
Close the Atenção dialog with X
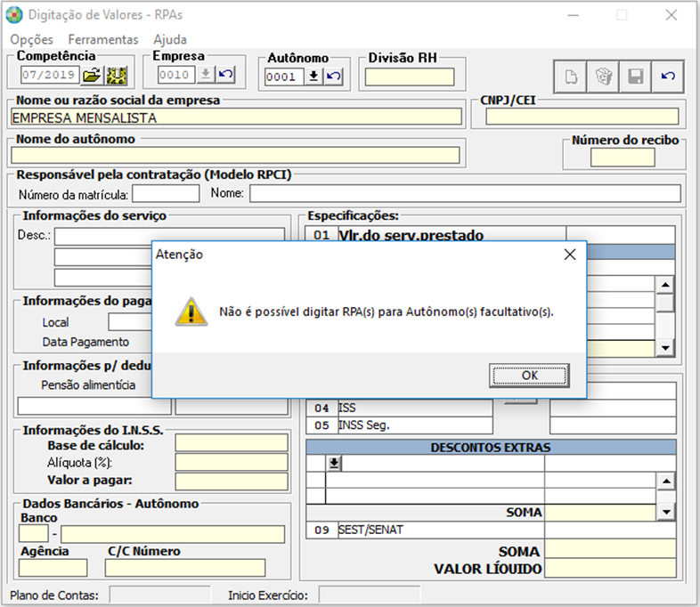570,255
